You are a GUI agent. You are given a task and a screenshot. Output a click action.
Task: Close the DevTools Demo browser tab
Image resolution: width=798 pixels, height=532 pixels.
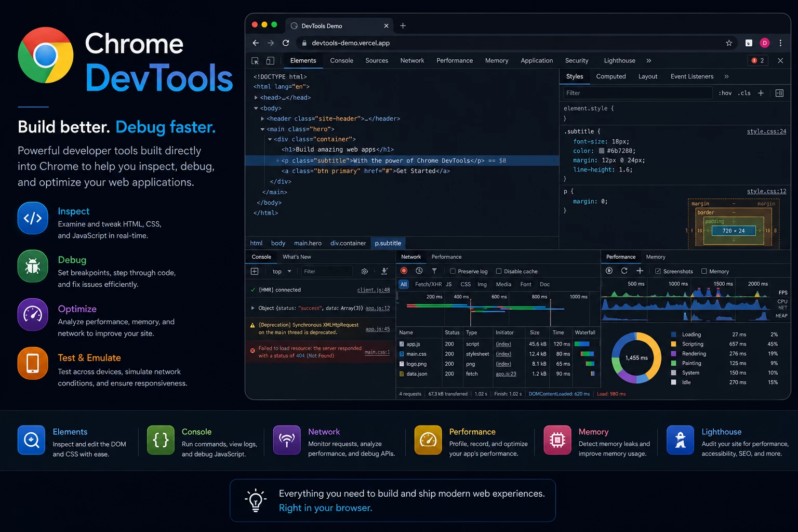386,26
